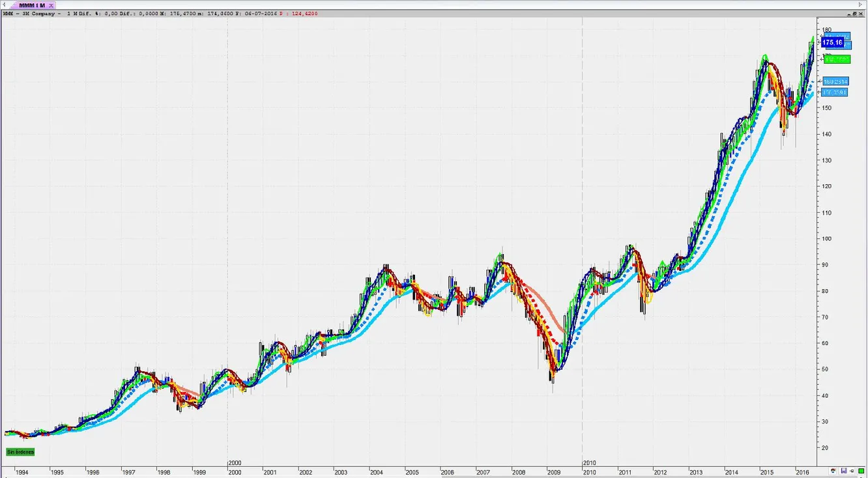868x478 pixels.
Task: Click the blue save icon at bottom right
Action: click(x=843, y=471)
